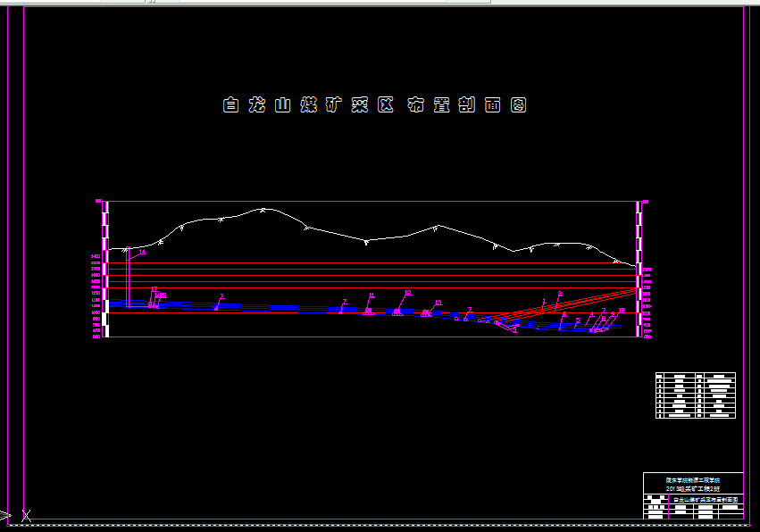Select title block text 2013级采矿工程2班
This screenshot has width=760, height=532.
(693, 489)
